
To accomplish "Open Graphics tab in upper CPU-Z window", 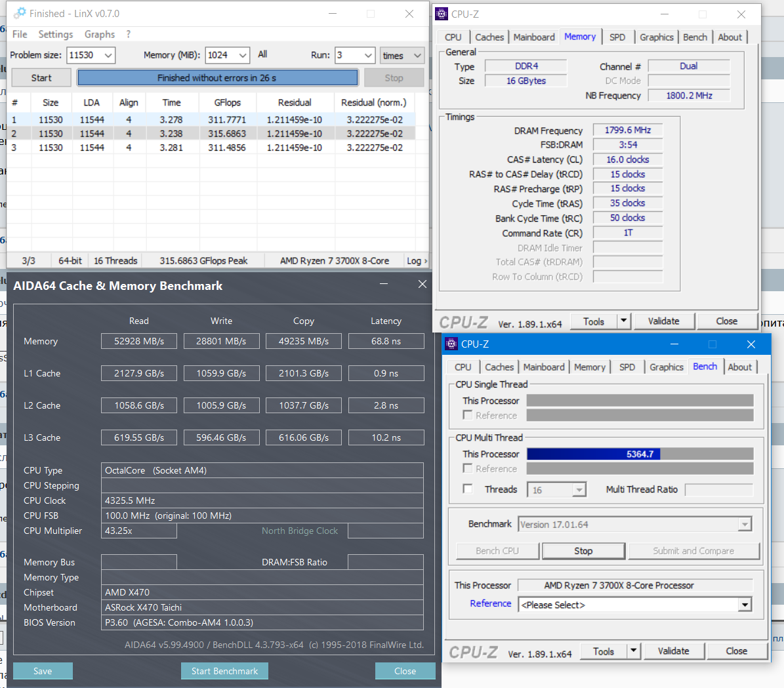I will tap(657, 37).
